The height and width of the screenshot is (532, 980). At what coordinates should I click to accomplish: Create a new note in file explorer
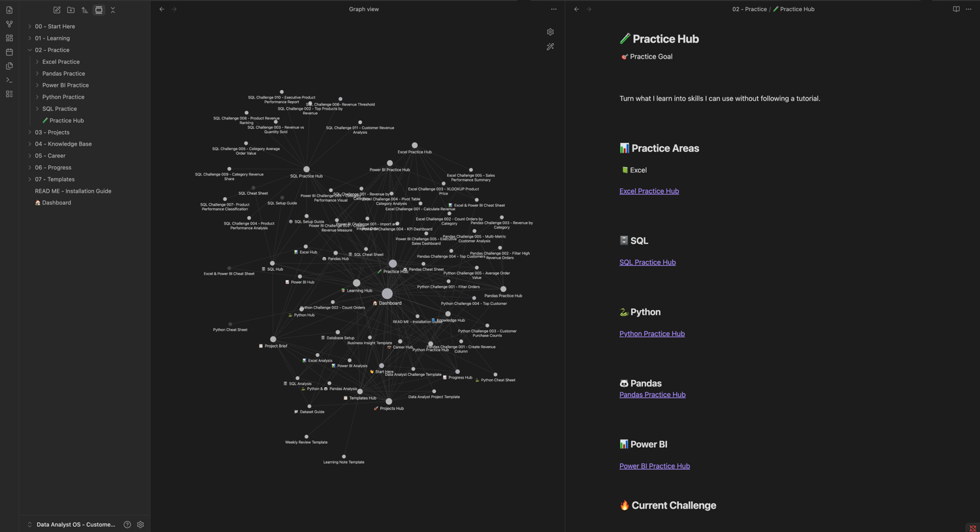[x=57, y=10]
